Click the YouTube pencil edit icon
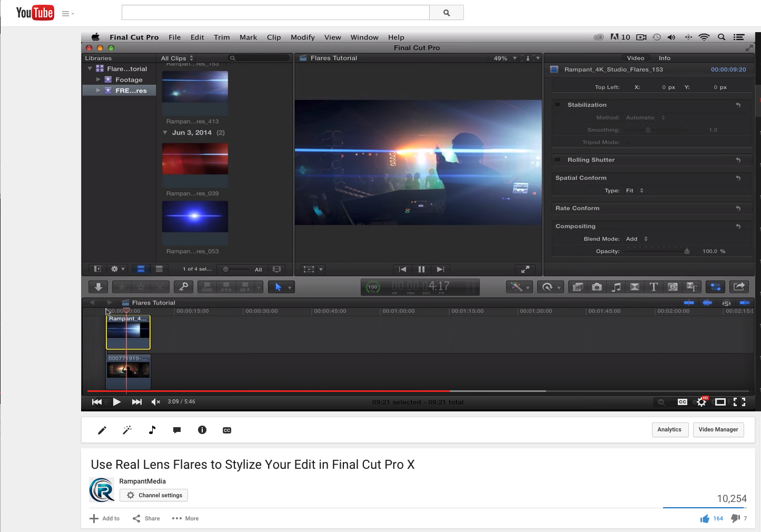761x532 pixels. pos(102,430)
